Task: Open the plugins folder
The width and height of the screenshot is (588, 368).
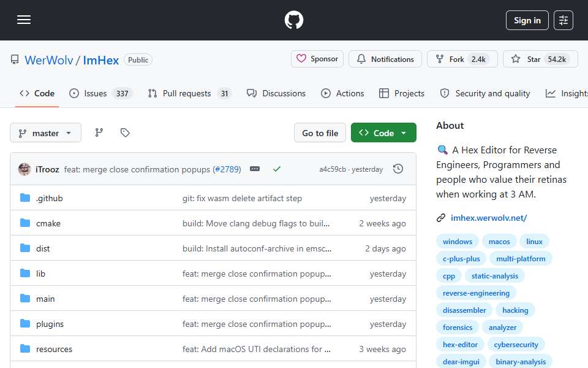Action: pyautogui.click(x=50, y=324)
